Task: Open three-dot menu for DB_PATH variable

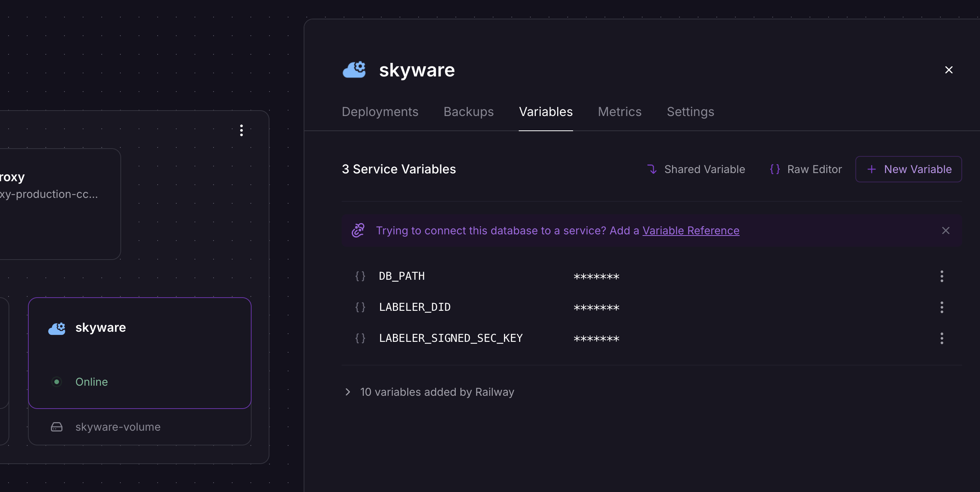Action: click(x=942, y=276)
